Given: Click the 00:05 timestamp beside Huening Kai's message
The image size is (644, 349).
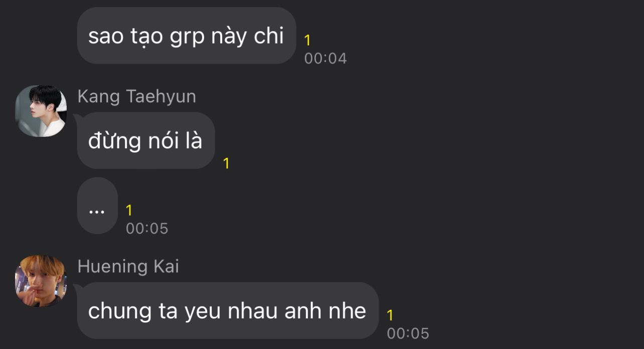Looking at the screenshot, I should pos(408,333).
